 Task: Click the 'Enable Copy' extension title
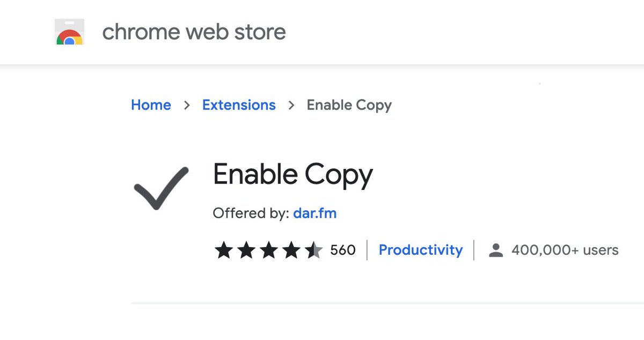pyautogui.click(x=292, y=176)
